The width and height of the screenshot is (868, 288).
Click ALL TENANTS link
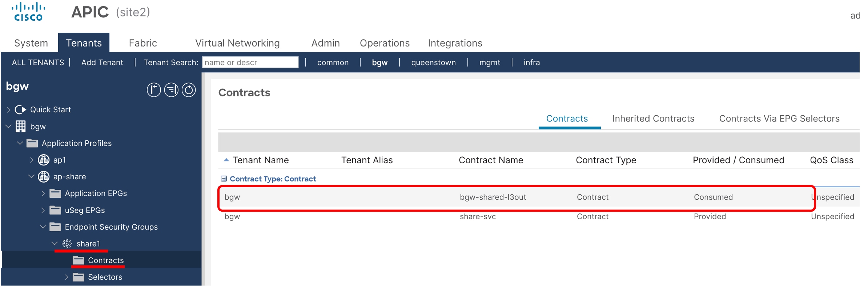pyautogui.click(x=38, y=62)
